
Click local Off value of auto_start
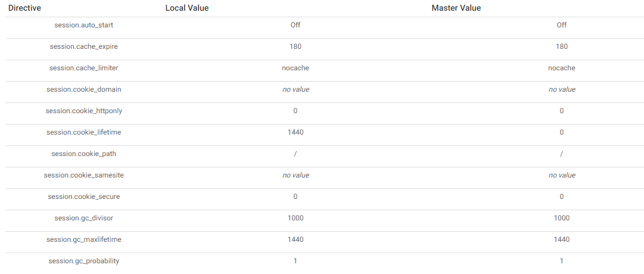click(295, 25)
